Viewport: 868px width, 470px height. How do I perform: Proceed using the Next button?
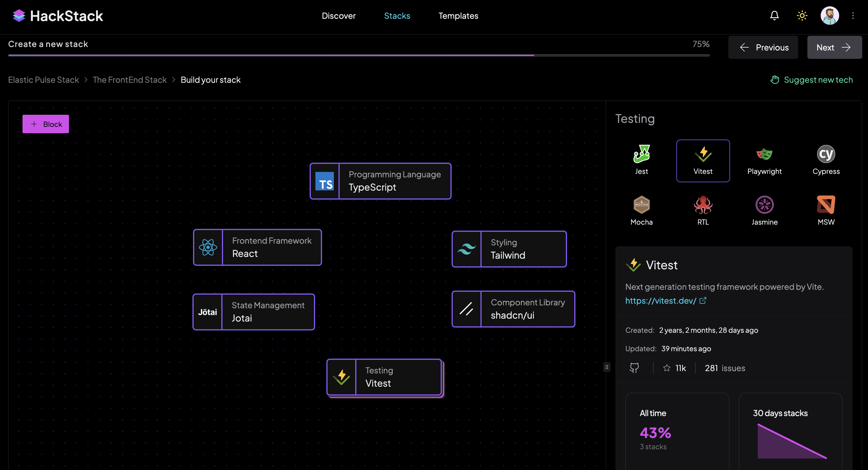pos(834,47)
